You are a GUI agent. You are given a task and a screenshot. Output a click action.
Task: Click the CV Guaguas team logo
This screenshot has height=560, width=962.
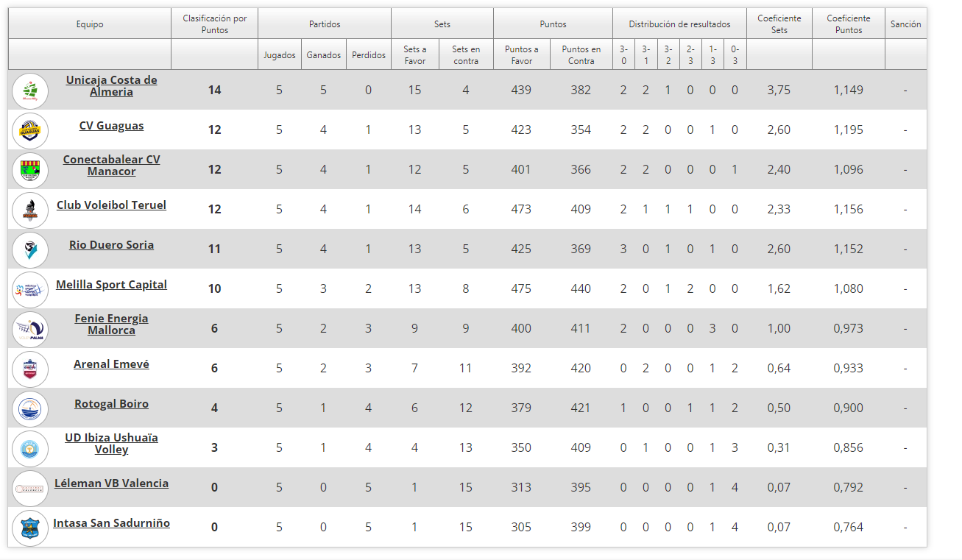30,131
